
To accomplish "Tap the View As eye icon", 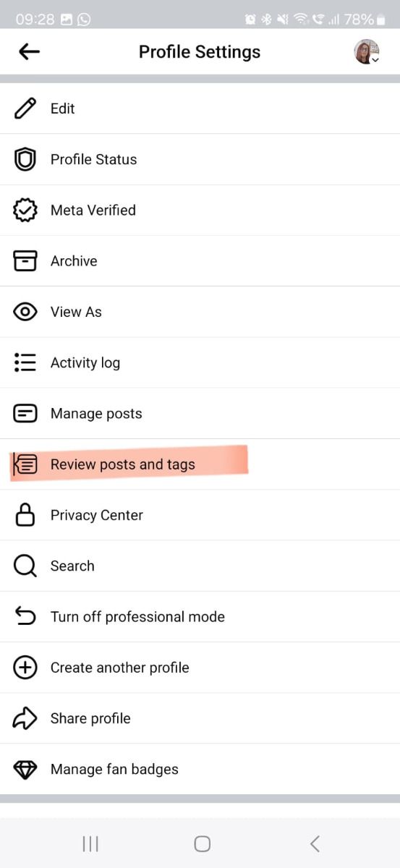I will pos(25,312).
